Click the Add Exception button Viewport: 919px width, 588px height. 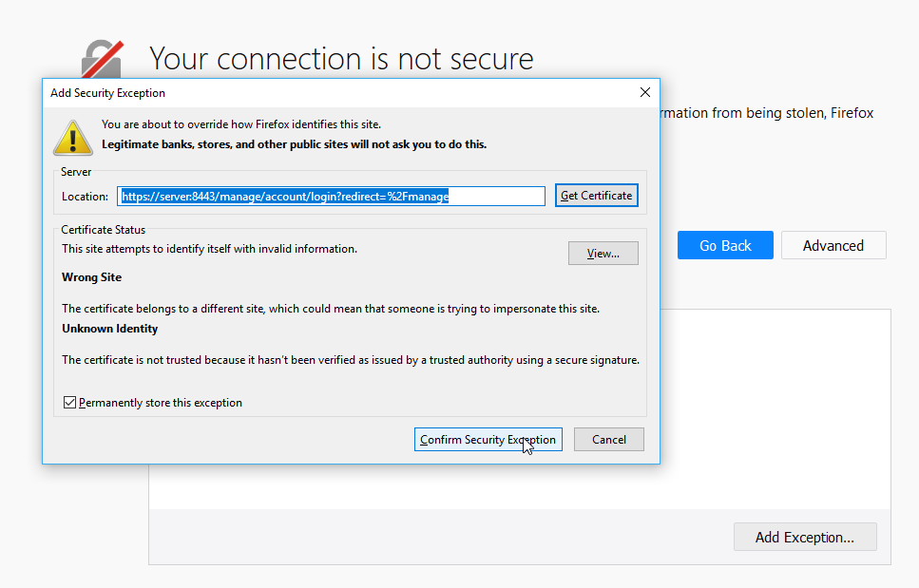(804, 538)
